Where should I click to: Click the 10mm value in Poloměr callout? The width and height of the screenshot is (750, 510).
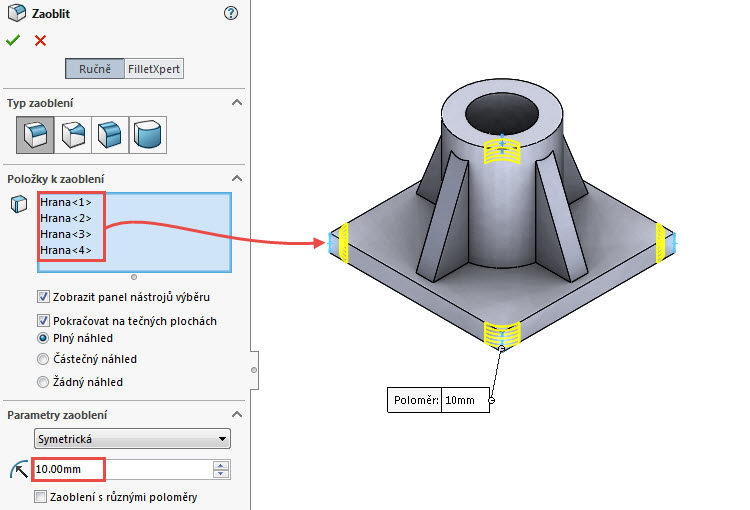point(460,400)
